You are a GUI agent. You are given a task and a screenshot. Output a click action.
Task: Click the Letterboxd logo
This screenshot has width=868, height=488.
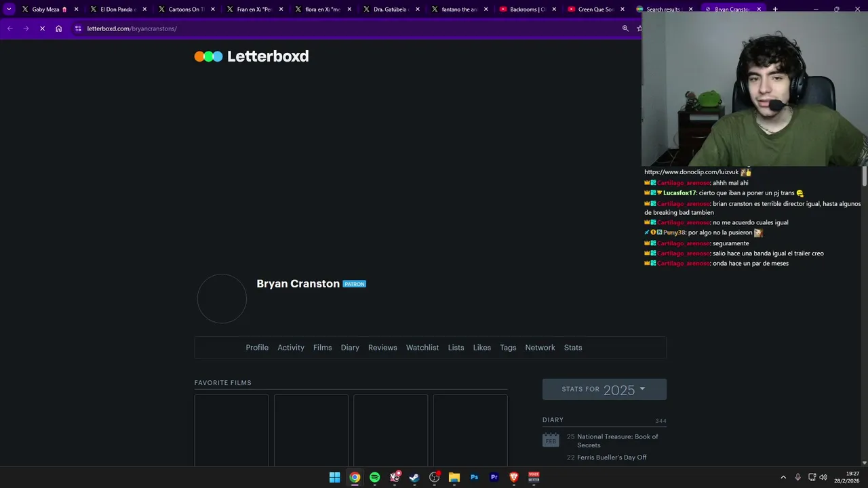[252, 56]
